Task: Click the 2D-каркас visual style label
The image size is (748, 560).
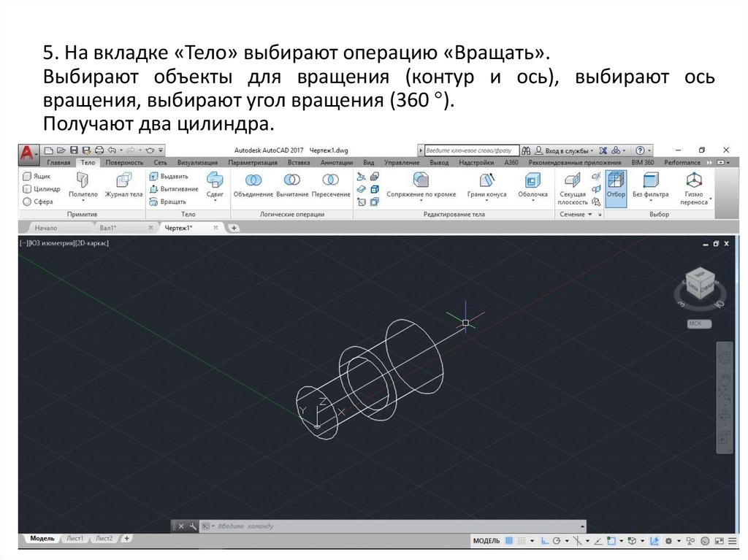Action: pos(92,243)
